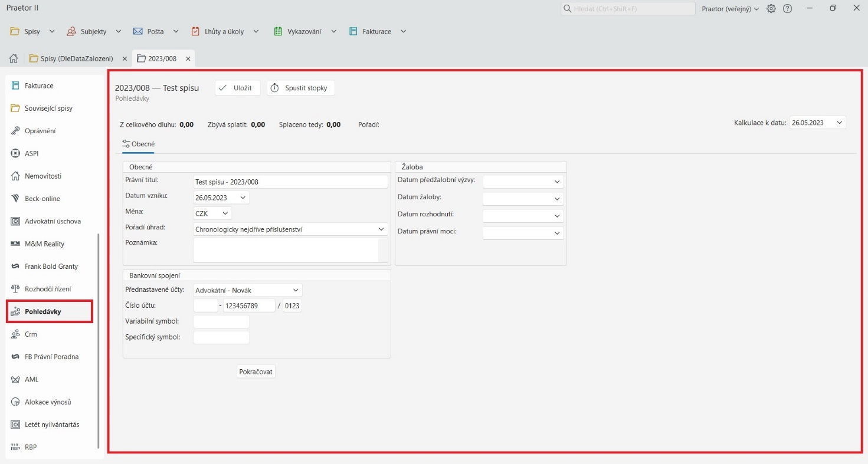Open the Datum žaloby date picker

pos(556,199)
